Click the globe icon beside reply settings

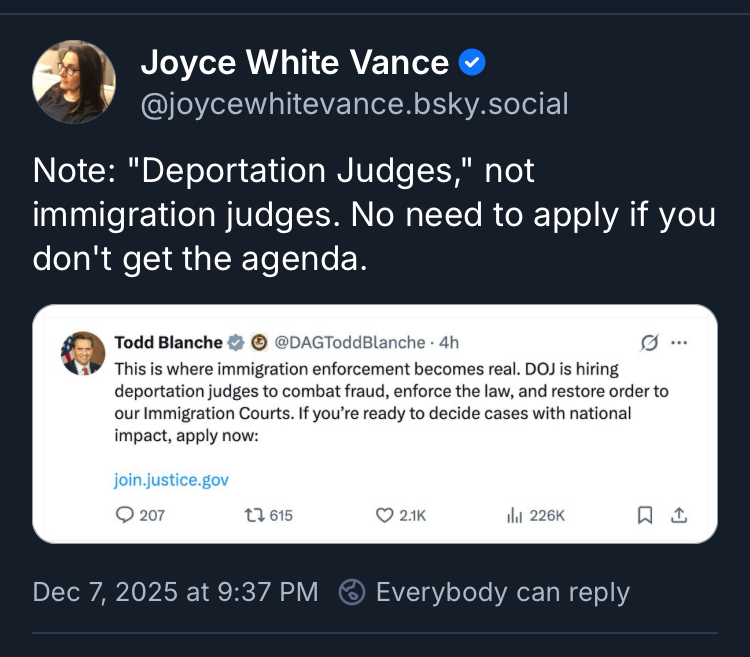tap(352, 592)
